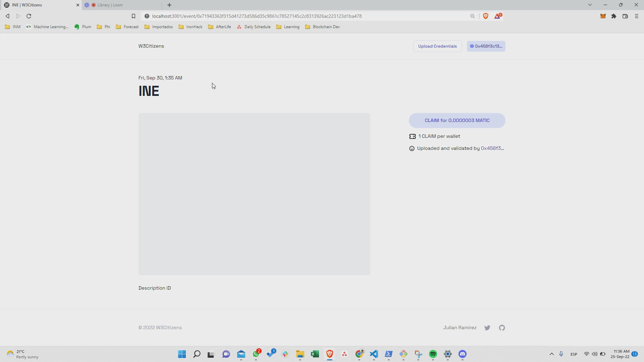644x362 pixels.
Task: Open the Importados bookmarks folder
Action: (x=159, y=27)
